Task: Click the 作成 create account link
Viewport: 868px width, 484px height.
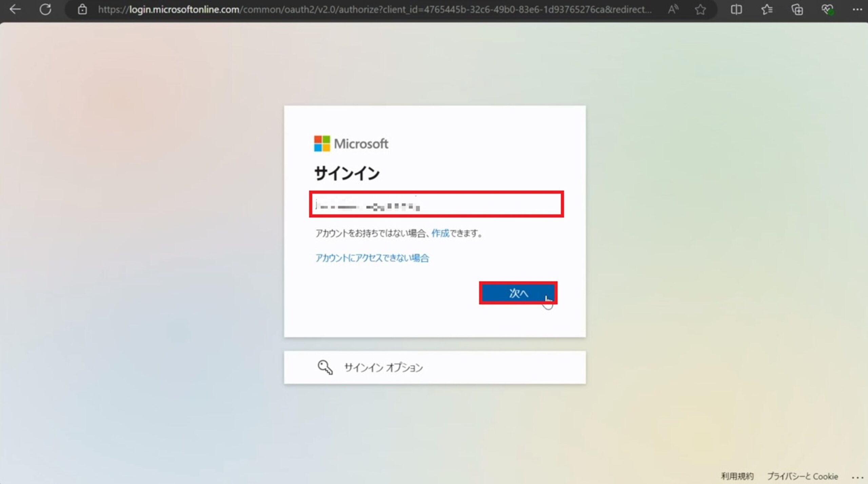Action: click(x=440, y=233)
